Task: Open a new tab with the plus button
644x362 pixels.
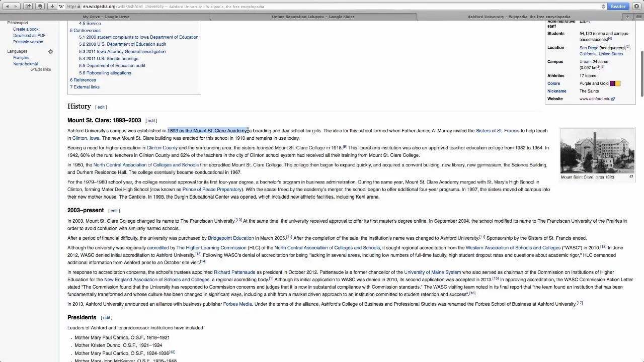Action: (627, 17)
